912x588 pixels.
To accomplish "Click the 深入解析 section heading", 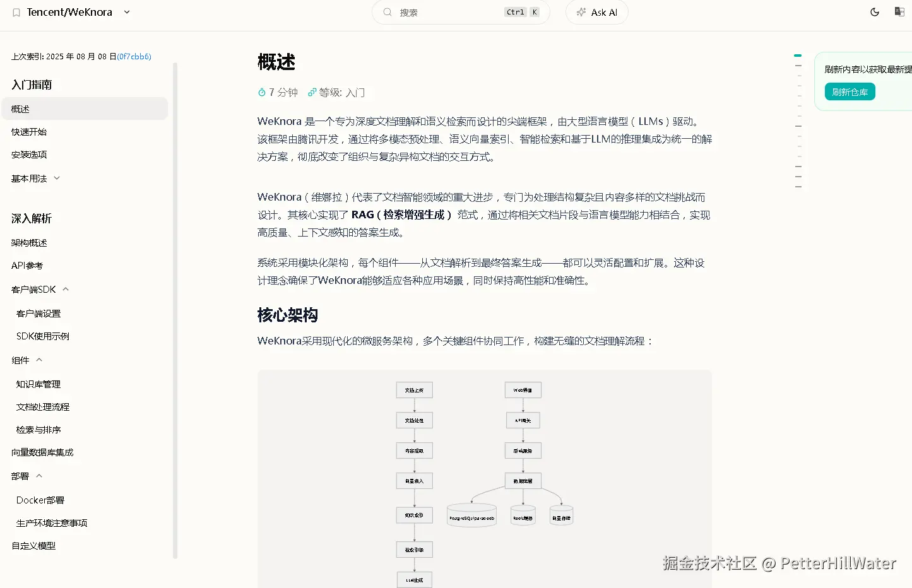I will point(32,218).
